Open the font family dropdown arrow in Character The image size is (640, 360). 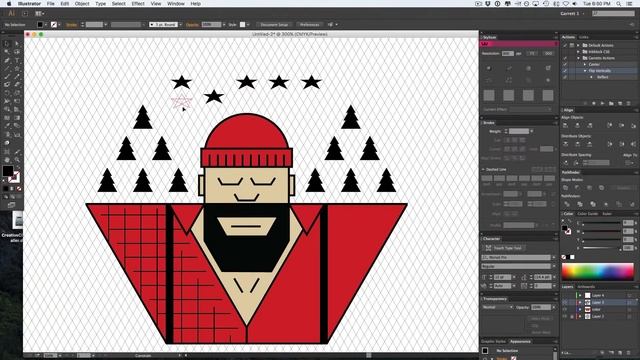point(554,258)
